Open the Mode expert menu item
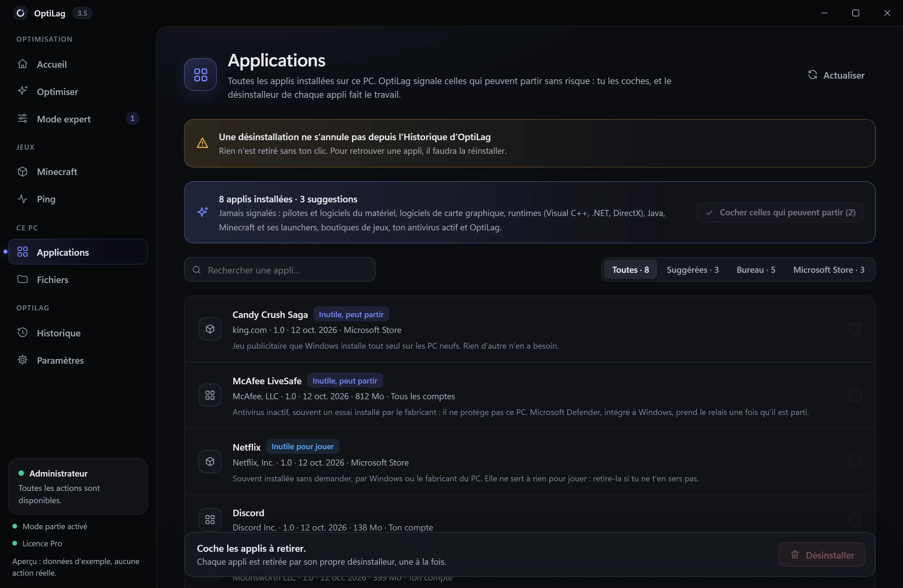This screenshot has width=903, height=588. click(x=78, y=119)
